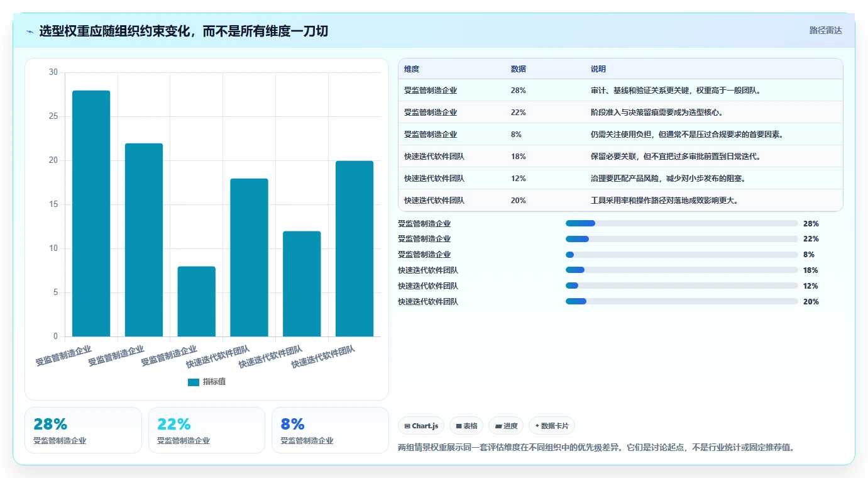The image size is (868, 478).
Task: Click the chart bar valued 22
Action: [144, 240]
